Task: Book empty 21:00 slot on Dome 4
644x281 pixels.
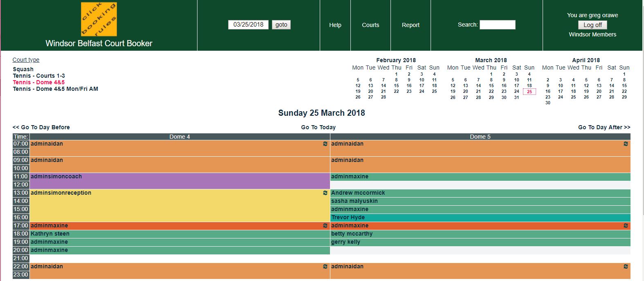Action: [x=180, y=259]
